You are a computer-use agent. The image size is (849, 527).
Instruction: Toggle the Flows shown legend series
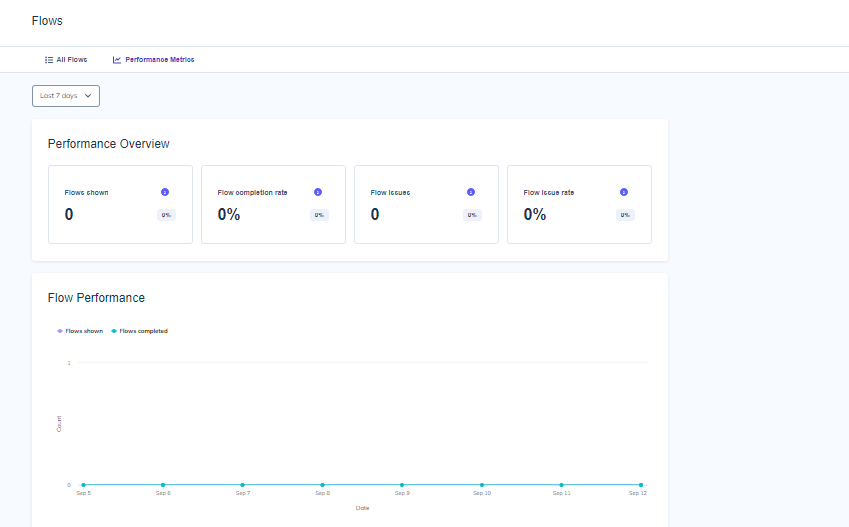click(80, 331)
